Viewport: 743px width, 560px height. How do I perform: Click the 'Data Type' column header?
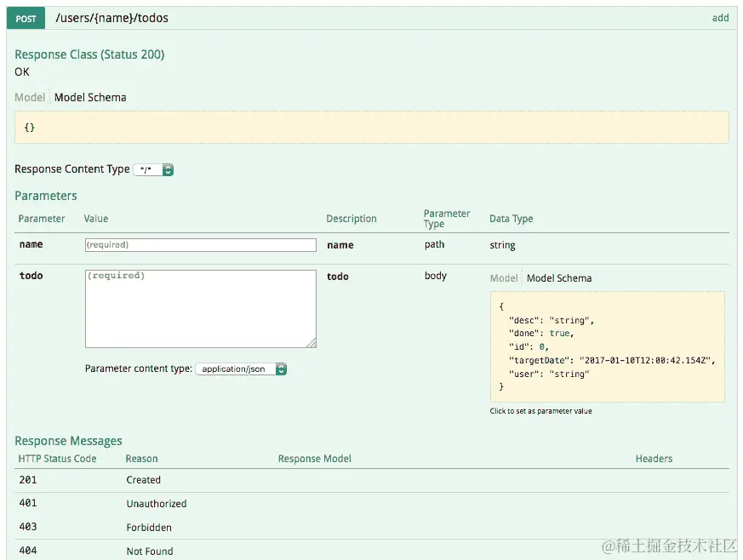pos(512,219)
